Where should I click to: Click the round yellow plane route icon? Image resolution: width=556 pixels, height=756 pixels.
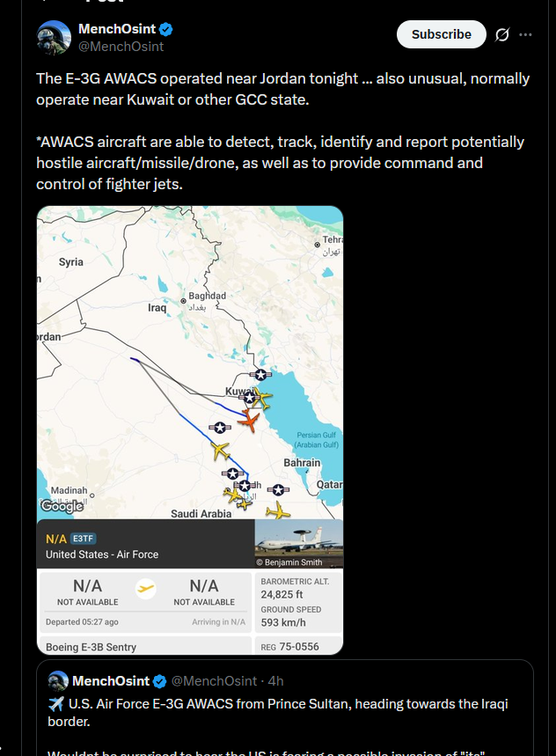tap(145, 589)
